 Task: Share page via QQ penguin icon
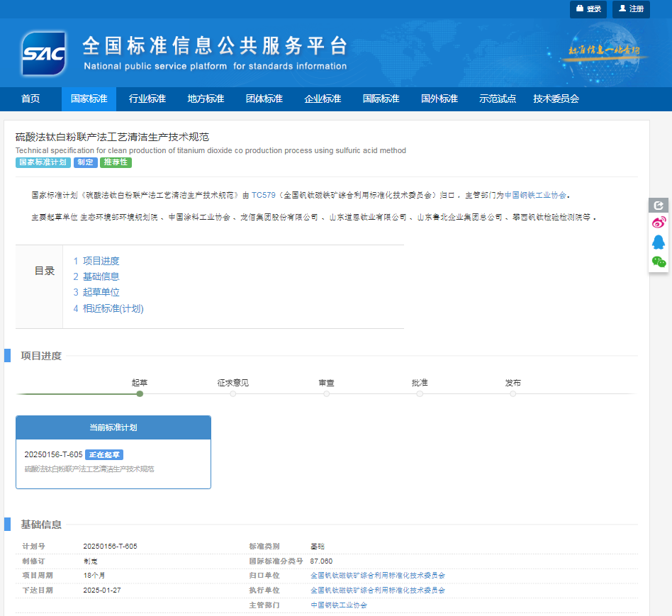coord(659,242)
